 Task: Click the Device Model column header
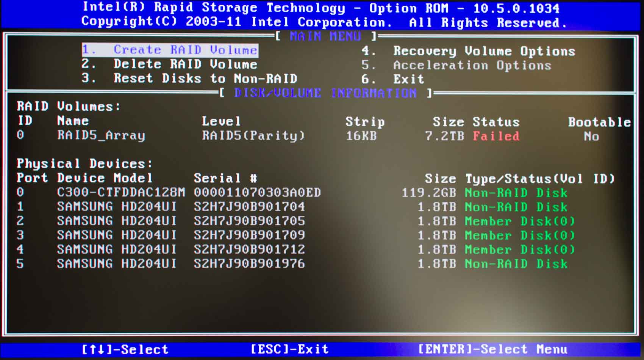coord(105,178)
